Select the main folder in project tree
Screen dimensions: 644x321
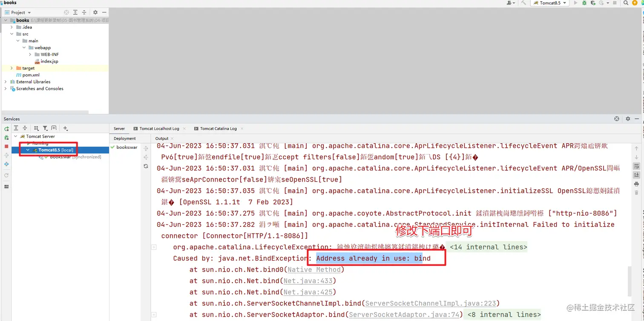pos(30,40)
